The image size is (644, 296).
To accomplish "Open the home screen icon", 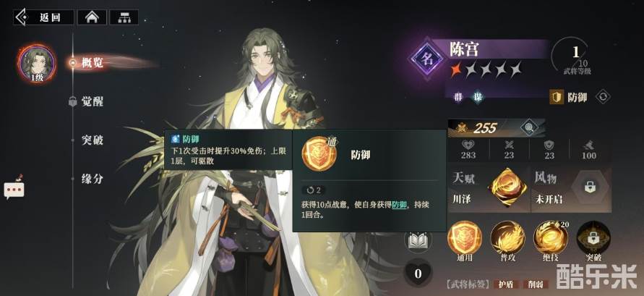I will click(x=92, y=17).
